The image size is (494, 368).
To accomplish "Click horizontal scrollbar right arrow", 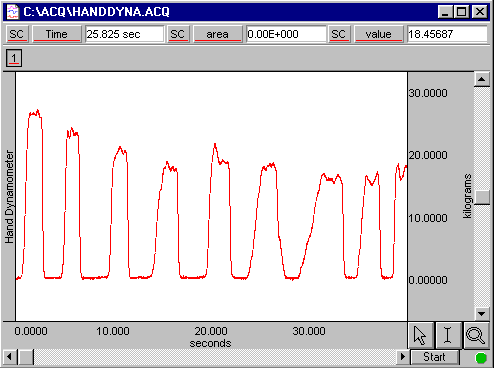I will point(402,357).
